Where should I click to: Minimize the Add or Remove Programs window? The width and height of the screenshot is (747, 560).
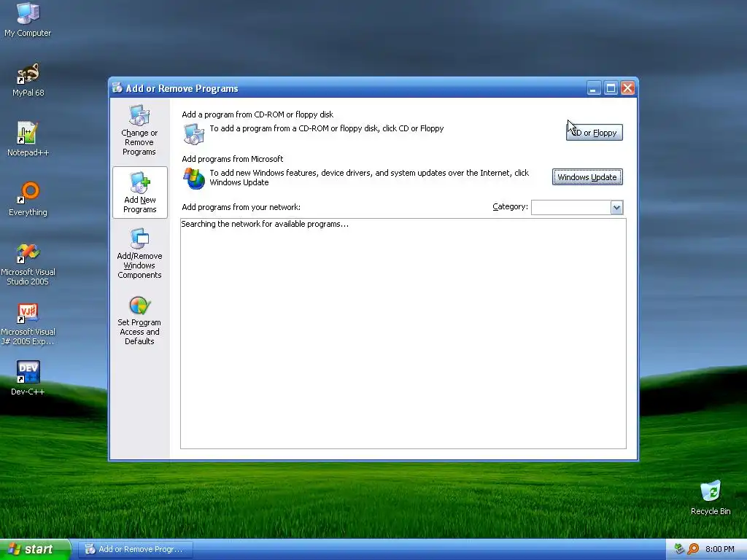point(594,88)
